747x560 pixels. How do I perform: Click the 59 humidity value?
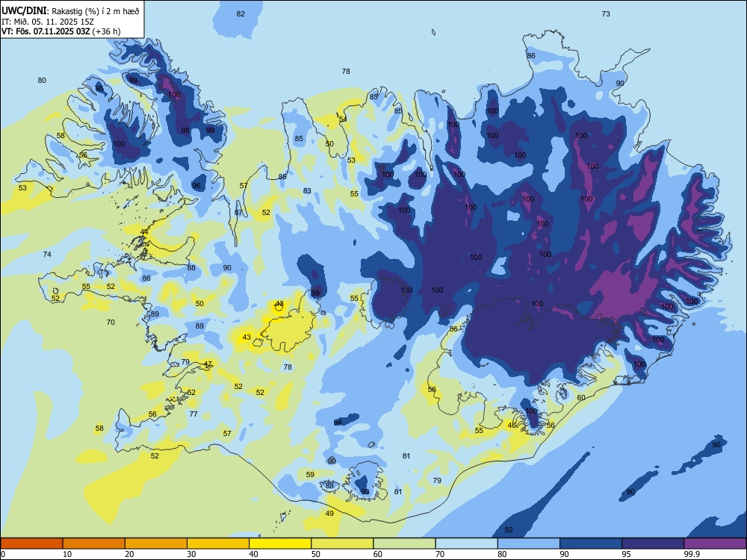[x=310, y=474]
